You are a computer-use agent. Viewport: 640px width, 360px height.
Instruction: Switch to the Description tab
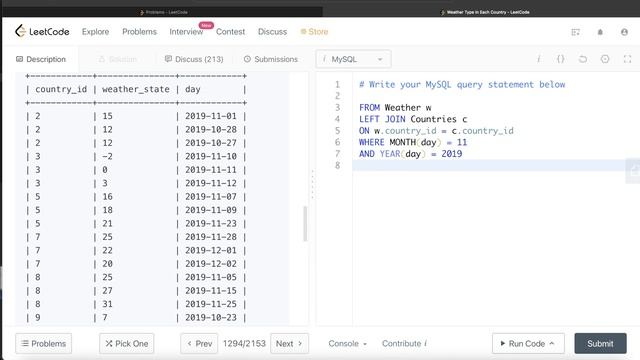(41, 59)
